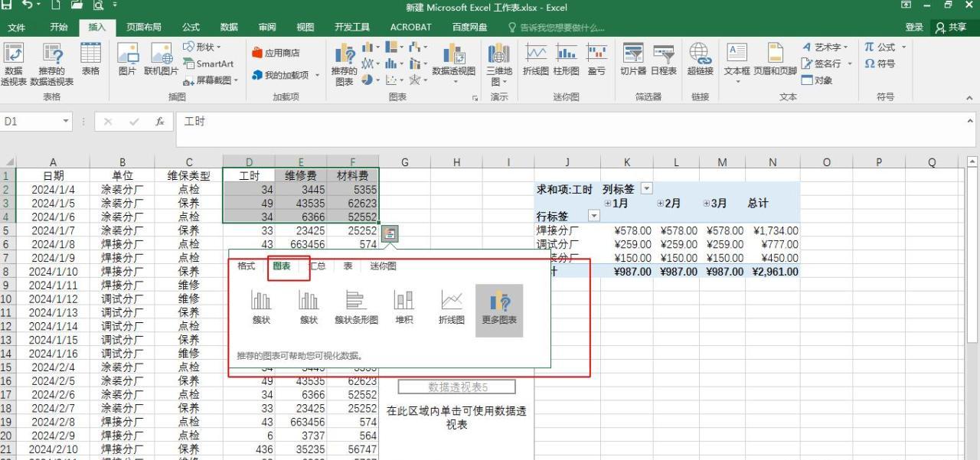The image size is (980, 460).
Task: Insert a Column sparkline (柱形图)
Action: 567,60
